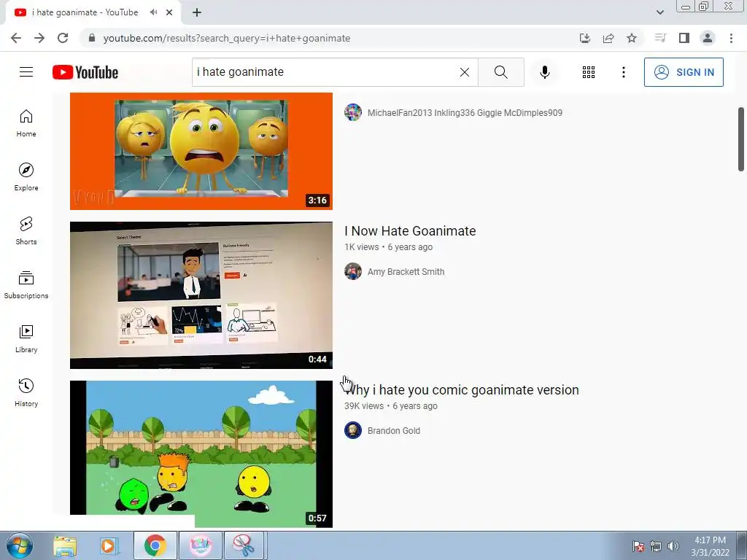Open the YouTube hamburger guide menu

pyautogui.click(x=26, y=72)
